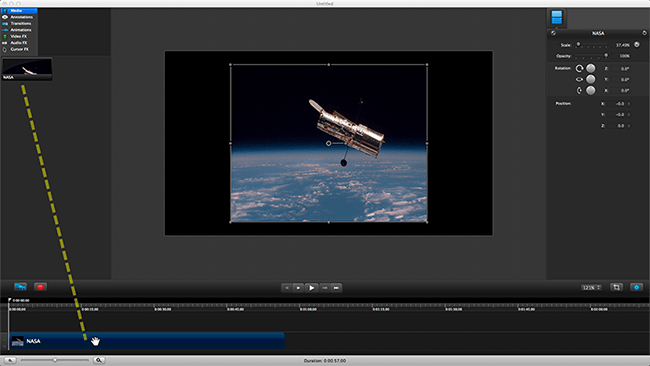Click the Z rotation arrow icon

(x=580, y=68)
